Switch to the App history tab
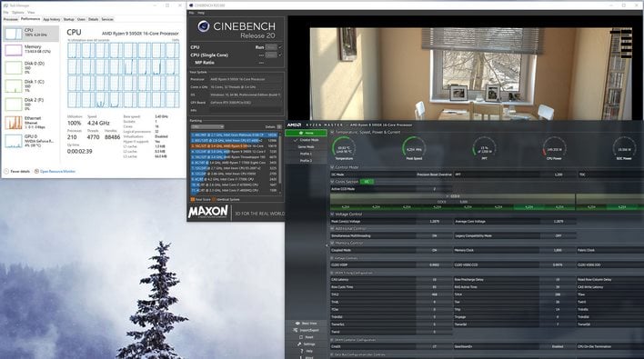Image resolution: width=644 pixels, height=359 pixels. coord(51,19)
